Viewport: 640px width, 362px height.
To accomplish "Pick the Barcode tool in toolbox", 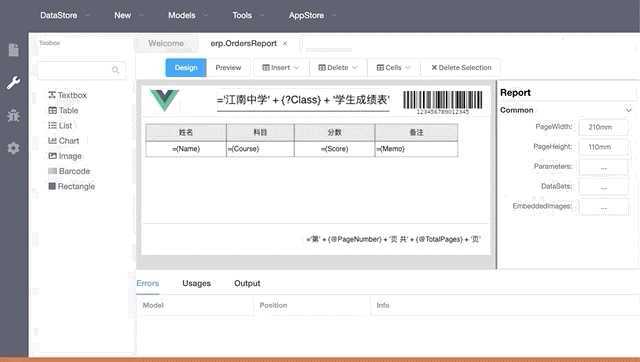I will click(x=69, y=171).
